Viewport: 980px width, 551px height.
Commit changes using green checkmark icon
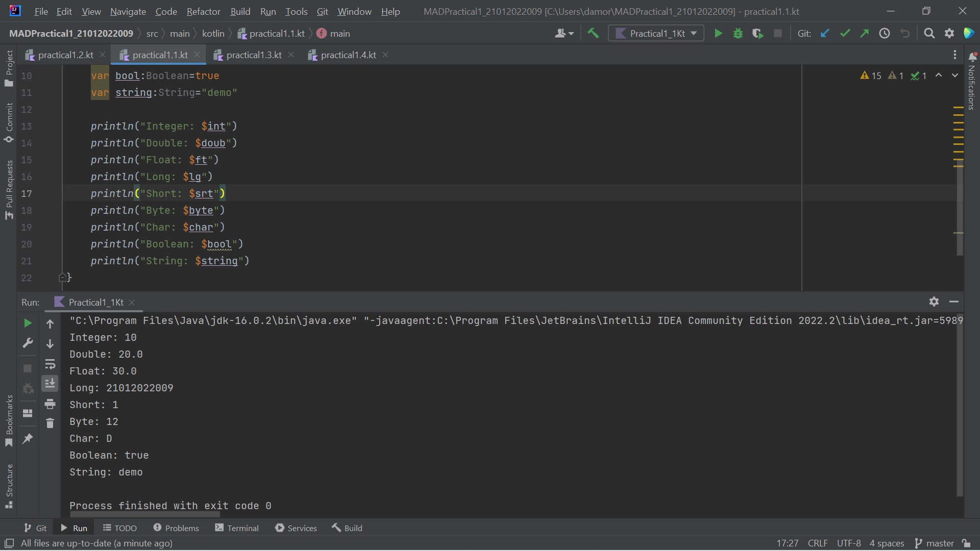tap(845, 33)
